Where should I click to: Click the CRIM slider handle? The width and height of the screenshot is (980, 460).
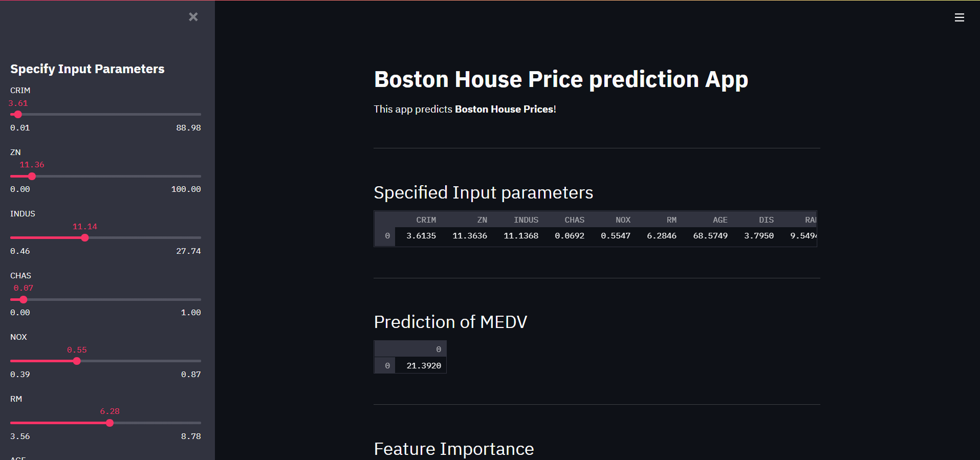pyautogui.click(x=18, y=115)
